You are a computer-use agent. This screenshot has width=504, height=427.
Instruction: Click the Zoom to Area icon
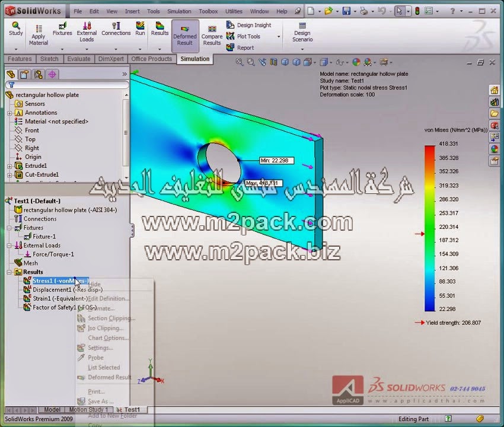click(x=251, y=62)
